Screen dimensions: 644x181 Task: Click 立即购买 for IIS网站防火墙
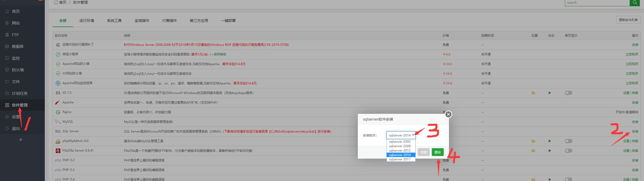[632, 74]
